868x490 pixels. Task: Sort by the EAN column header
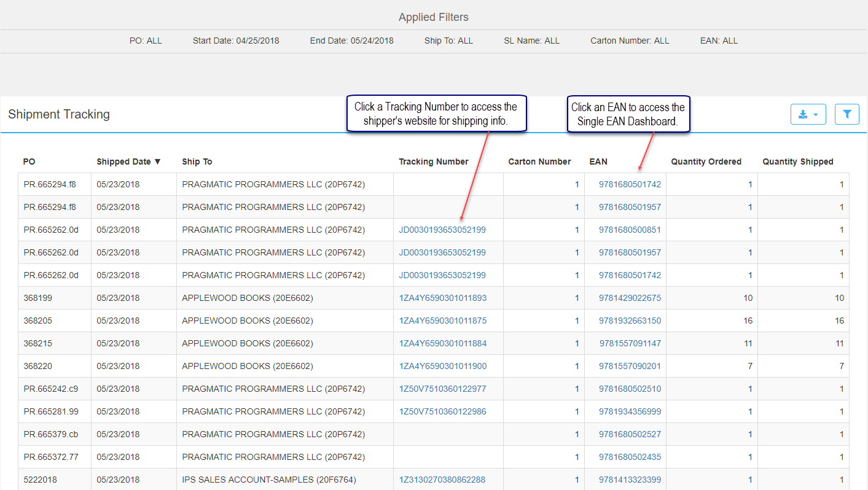[x=598, y=161]
